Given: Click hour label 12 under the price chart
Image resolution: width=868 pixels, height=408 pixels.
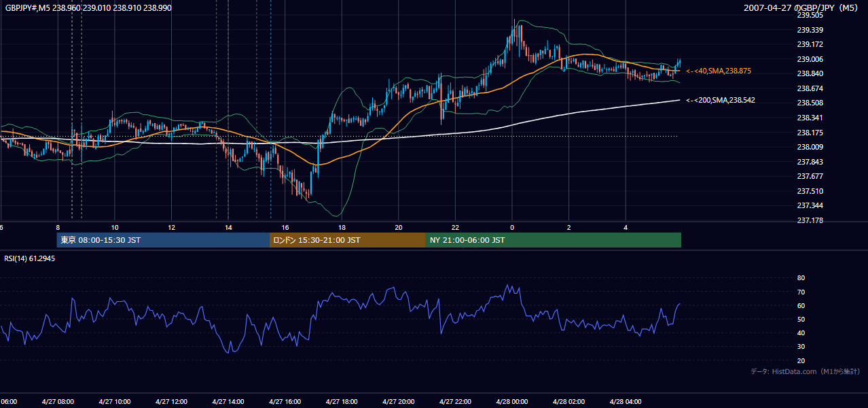Looking at the screenshot, I should (171, 228).
